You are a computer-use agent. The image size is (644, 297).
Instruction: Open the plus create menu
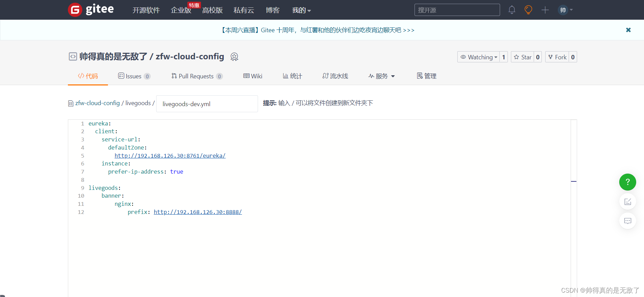click(545, 10)
